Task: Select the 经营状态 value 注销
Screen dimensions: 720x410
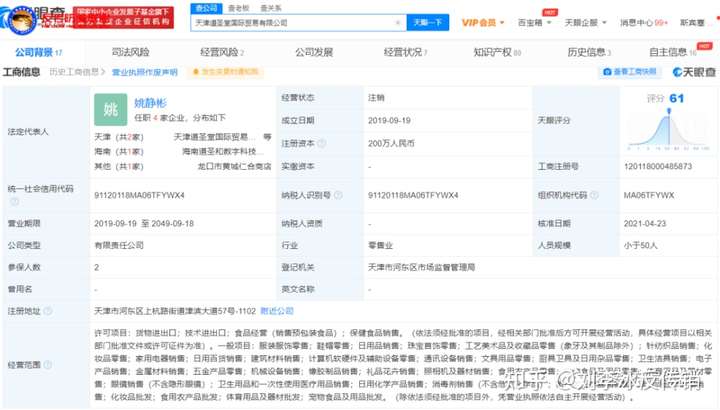Action: click(x=376, y=98)
